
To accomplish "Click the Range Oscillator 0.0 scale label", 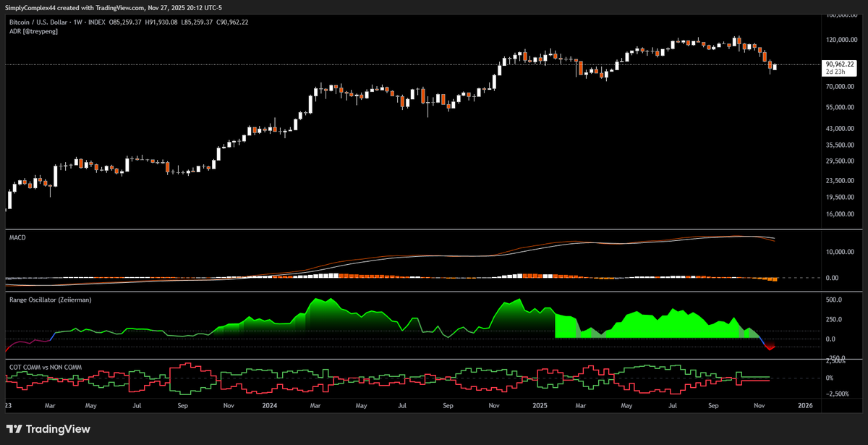I will (x=831, y=339).
